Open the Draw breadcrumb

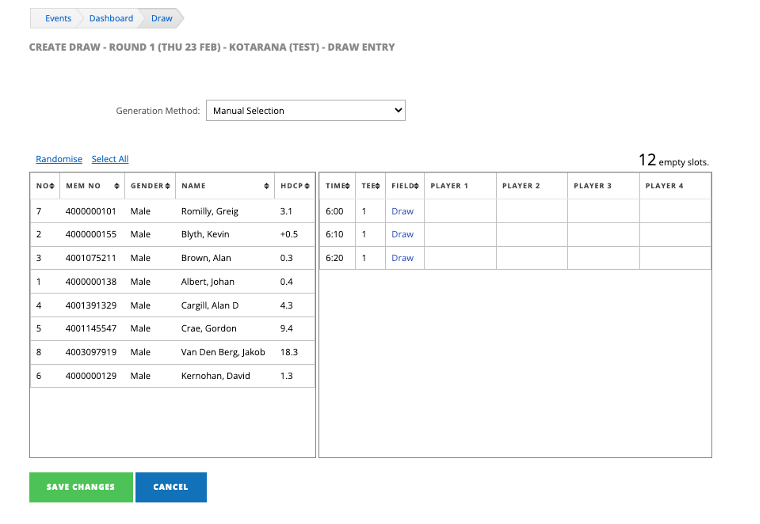(x=161, y=18)
